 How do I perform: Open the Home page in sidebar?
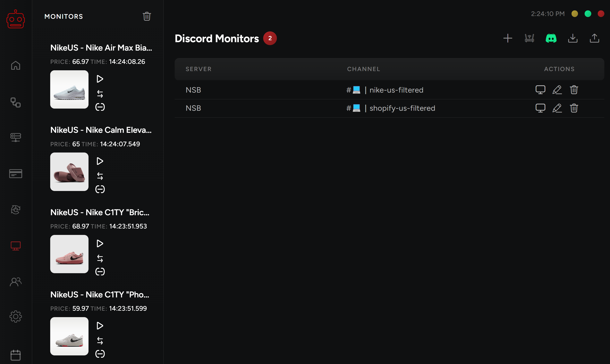[16, 65]
